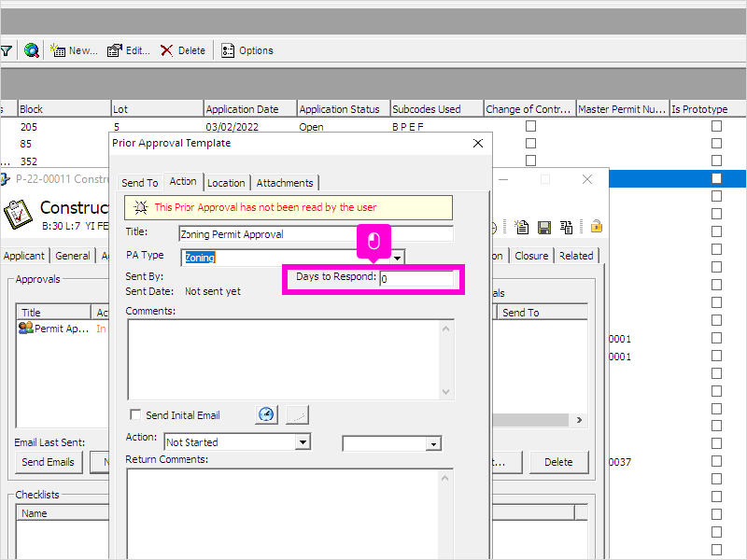Open the Attachments tab

[x=285, y=183]
